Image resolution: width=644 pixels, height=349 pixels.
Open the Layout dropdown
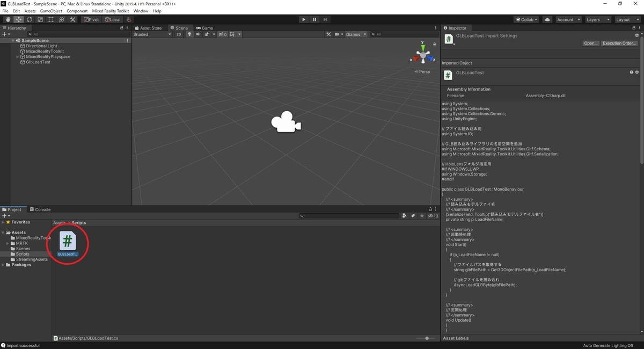coord(627,19)
